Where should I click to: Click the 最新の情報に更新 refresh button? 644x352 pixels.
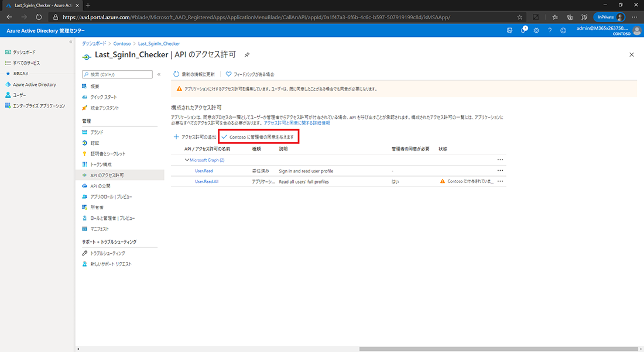coord(194,74)
